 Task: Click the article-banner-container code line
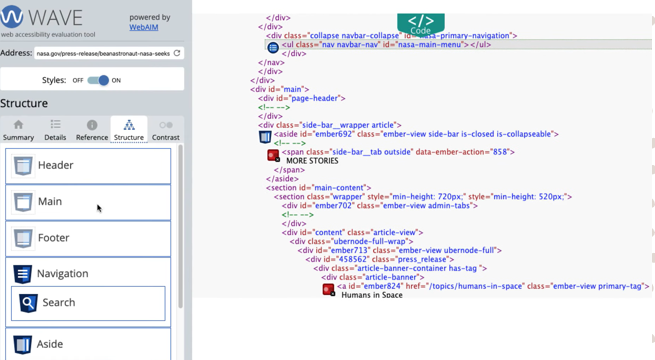(400, 269)
